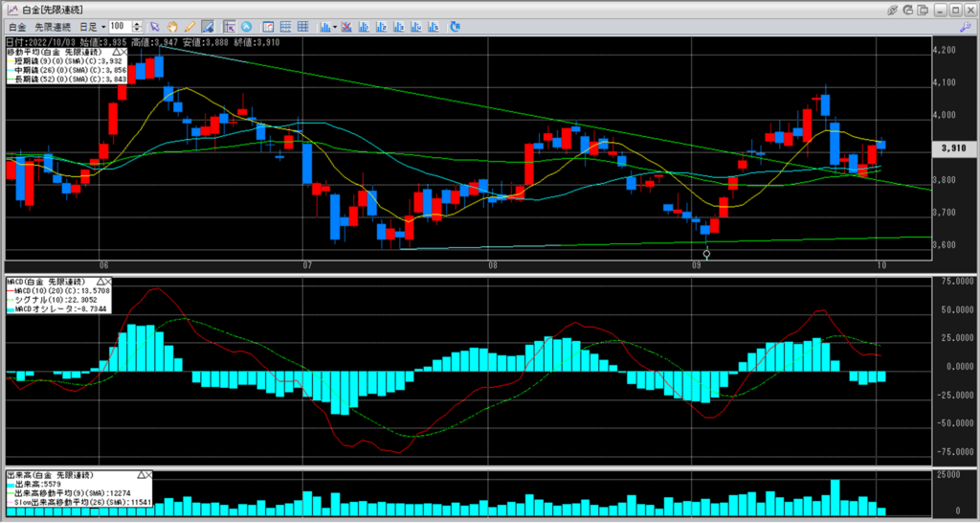Click the circular marker below September low
The width and height of the screenshot is (980, 523).
point(707,254)
